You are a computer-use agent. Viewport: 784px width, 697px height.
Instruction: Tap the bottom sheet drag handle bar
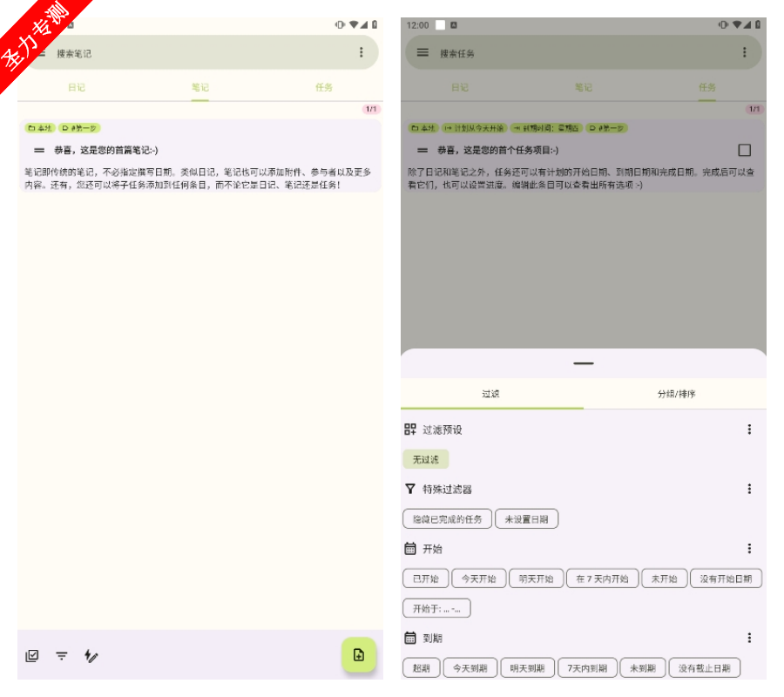(x=584, y=363)
